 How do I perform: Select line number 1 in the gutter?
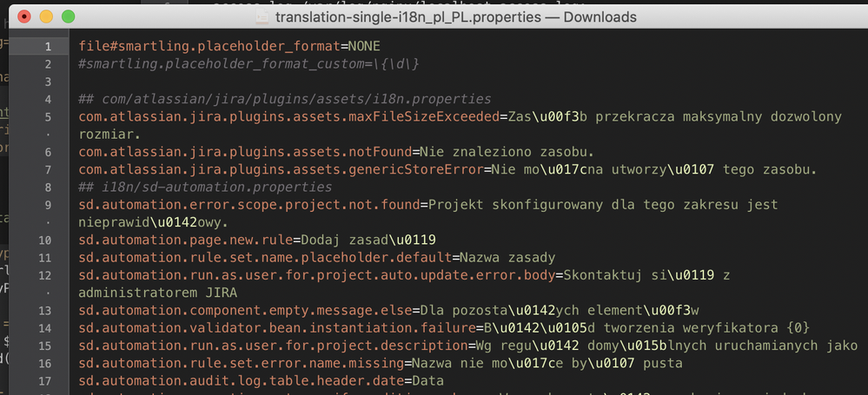tap(48, 47)
